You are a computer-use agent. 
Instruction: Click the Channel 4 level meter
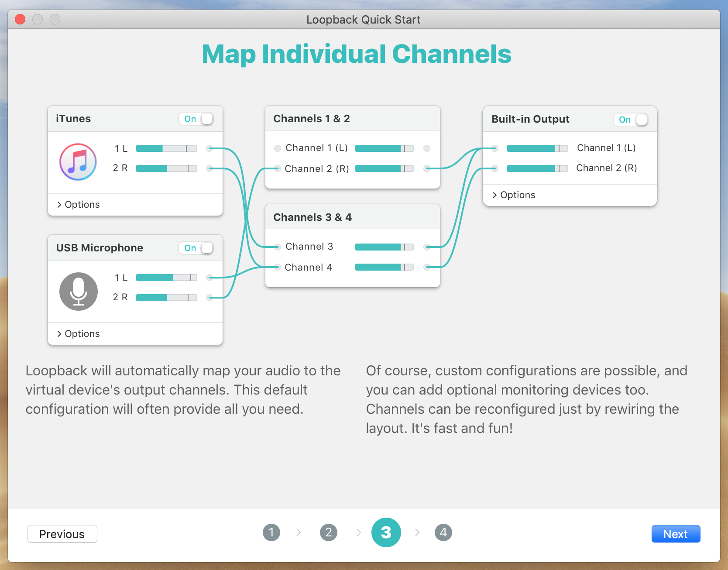(385, 267)
